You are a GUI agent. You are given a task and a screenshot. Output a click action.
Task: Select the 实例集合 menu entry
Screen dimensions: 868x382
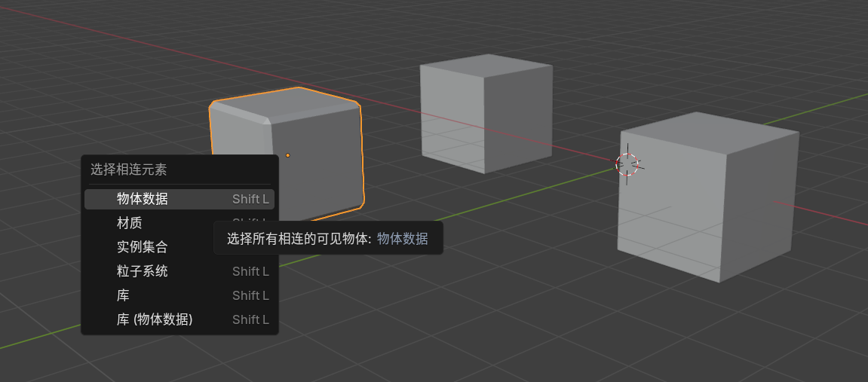179,247
